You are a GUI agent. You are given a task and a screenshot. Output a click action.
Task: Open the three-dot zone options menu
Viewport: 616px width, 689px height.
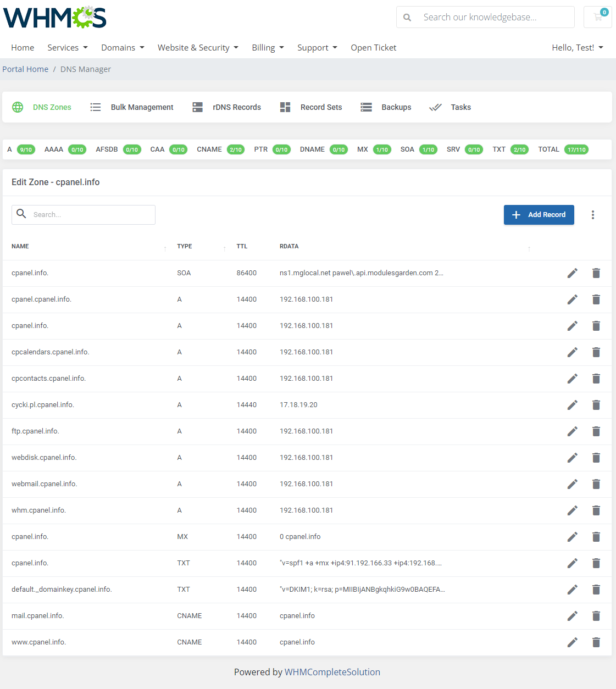tap(593, 215)
